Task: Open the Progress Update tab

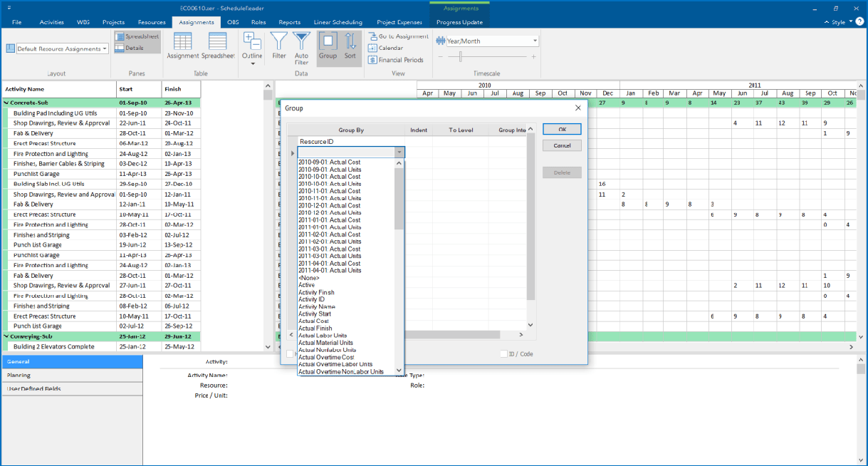Action: pyautogui.click(x=459, y=22)
